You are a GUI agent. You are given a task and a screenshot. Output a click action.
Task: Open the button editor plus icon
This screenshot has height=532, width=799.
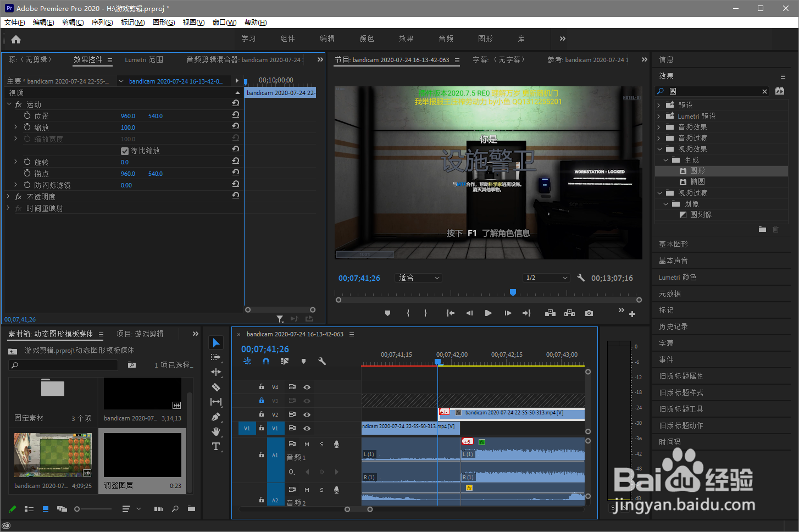(x=632, y=314)
